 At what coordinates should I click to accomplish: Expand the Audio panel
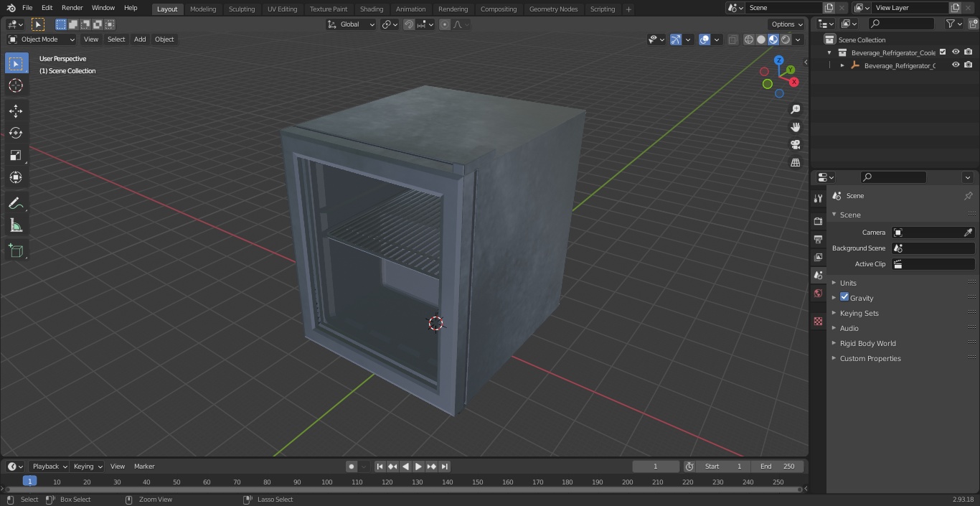pos(849,328)
